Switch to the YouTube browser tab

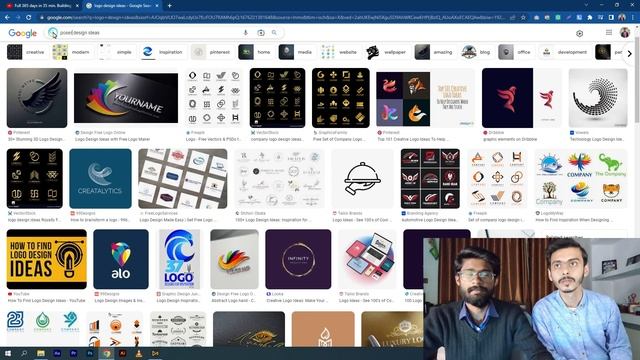(41, 6)
